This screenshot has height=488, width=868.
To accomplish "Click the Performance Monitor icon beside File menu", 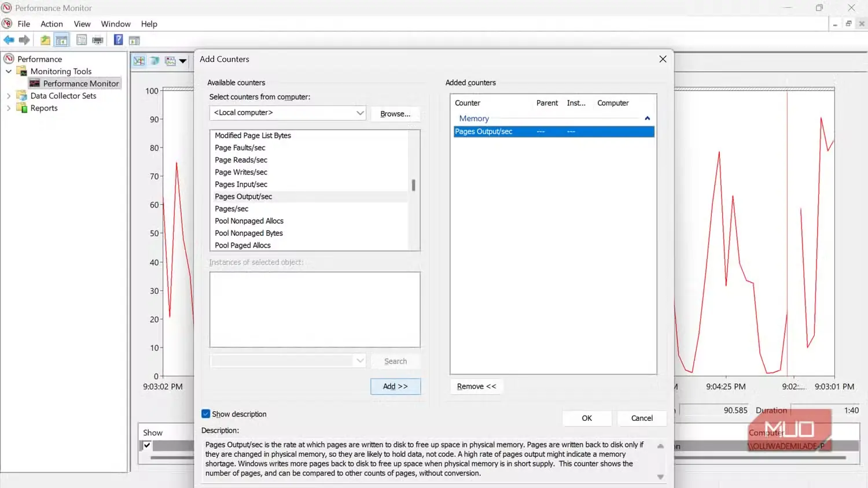I will (7, 24).
